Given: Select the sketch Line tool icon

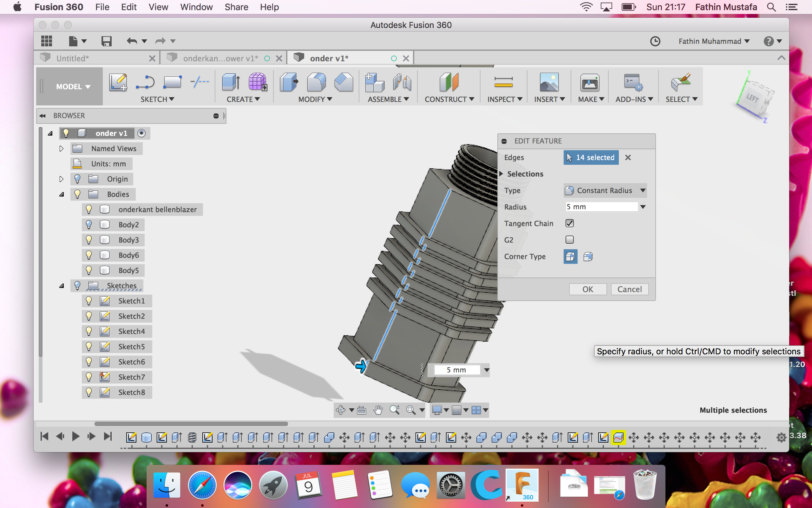Looking at the screenshot, I should [145, 82].
